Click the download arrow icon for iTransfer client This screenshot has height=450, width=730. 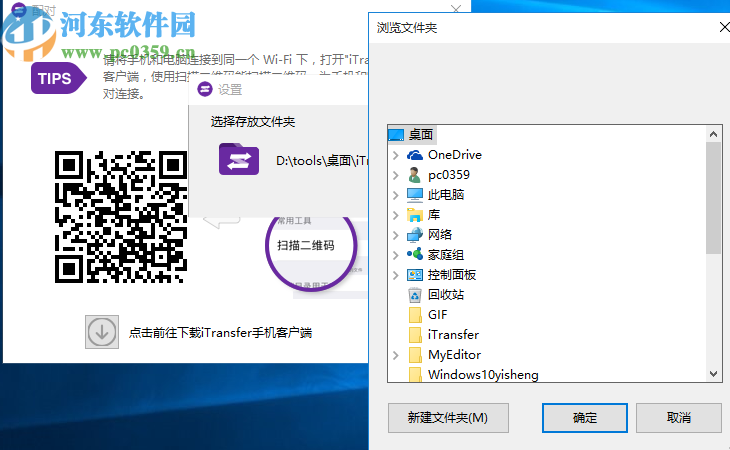point(101,332)
